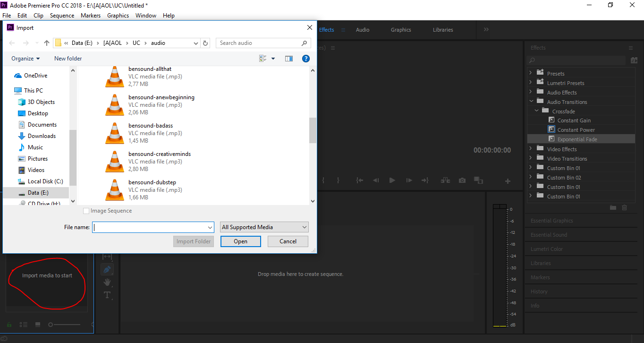Open the Window menu
This screenshot has height=343, width=644.
coord(146,16)
